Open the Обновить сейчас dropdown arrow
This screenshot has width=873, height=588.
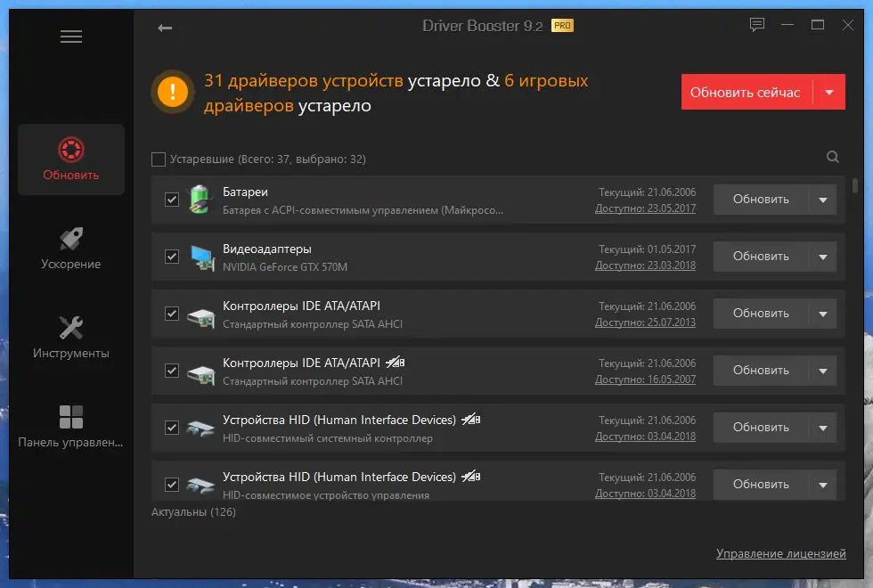830,92
